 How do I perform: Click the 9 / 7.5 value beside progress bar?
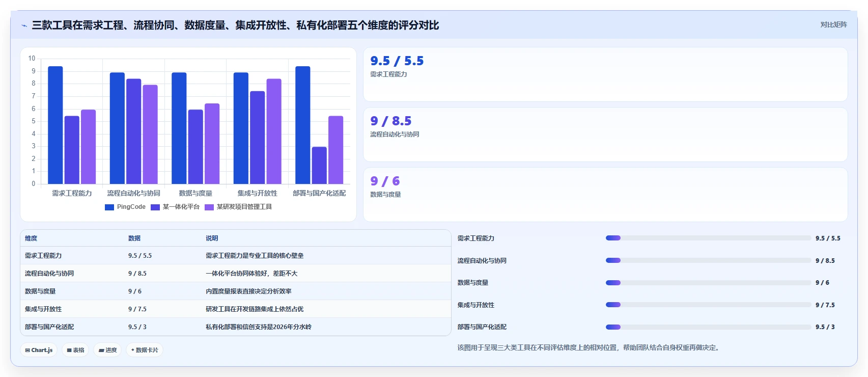[825, 305]
